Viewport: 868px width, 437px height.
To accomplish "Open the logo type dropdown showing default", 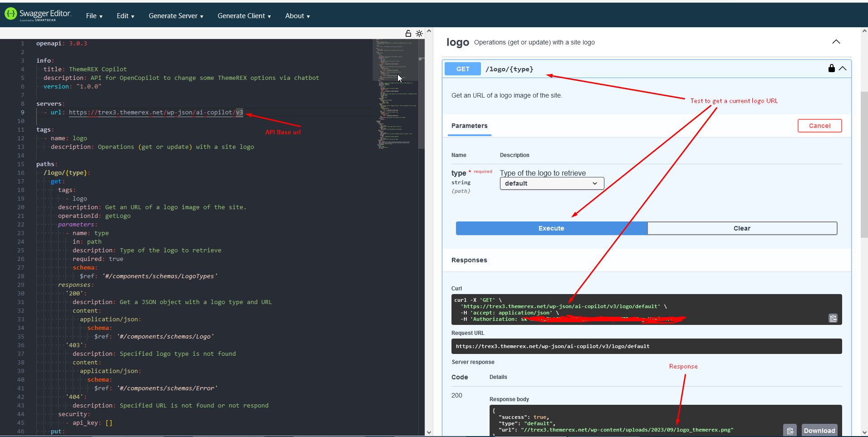I will [x=552, y=183].
